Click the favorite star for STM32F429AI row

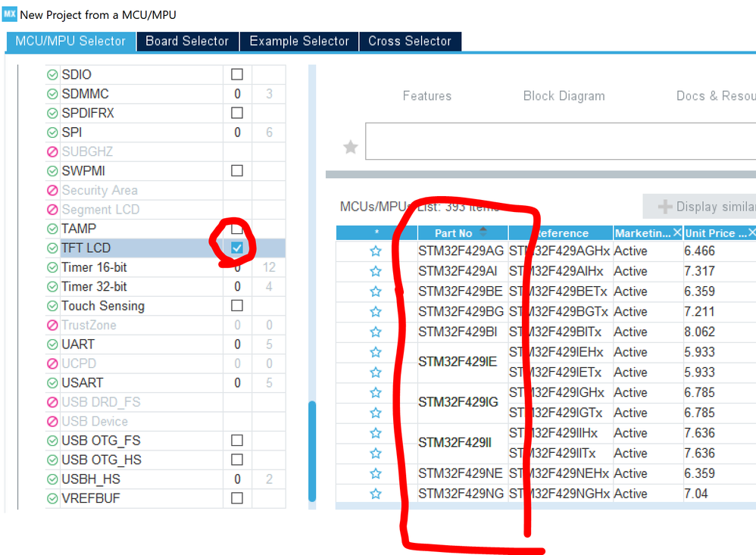(376, 271)
